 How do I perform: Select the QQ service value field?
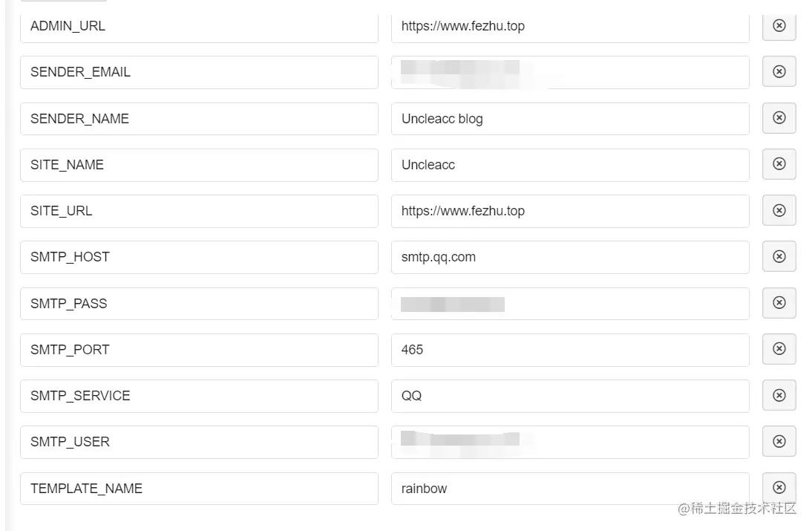569,396
